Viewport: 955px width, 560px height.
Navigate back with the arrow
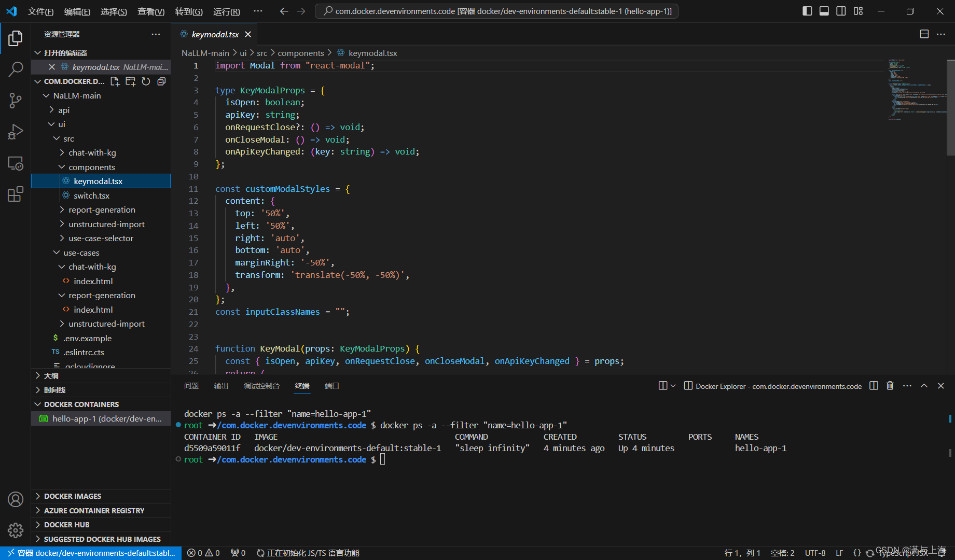(x=284, y=11)
